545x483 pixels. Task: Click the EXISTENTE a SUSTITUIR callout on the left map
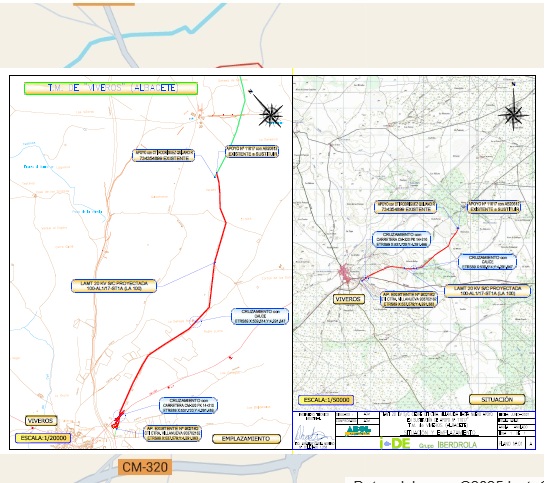[x=252, y=152]
